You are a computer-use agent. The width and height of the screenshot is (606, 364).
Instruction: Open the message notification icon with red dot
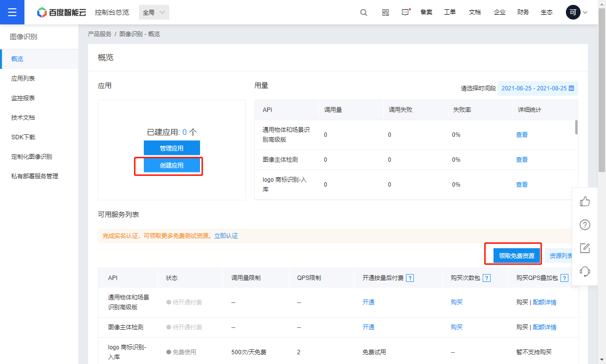[x=404, y=12]
